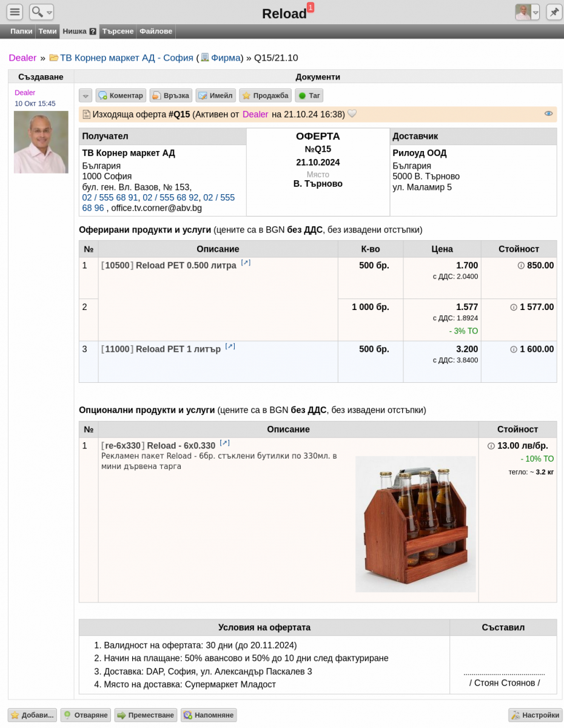Click the supplier name Рилоуд ООД
The image size is (564, 728).
click(x=420, y=153)
